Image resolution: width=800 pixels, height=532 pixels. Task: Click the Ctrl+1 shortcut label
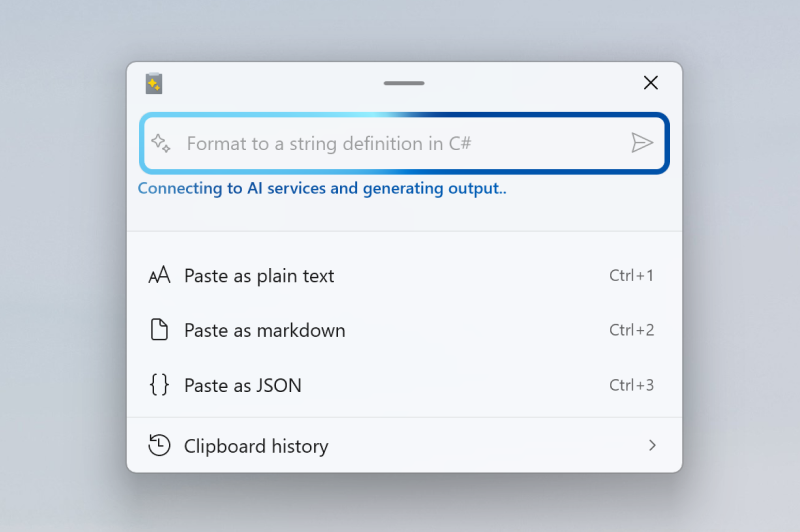click(x=631, y=276)
